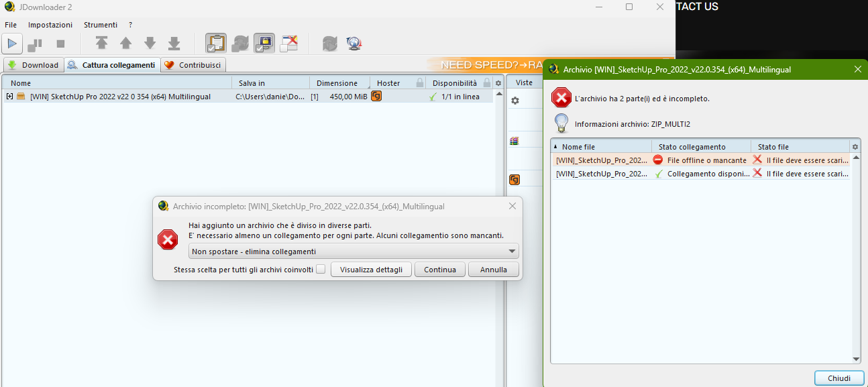This screenshot has width=868, height=387.
Task: Click the lightbulb icon beside Informazioni archivio
Action: 561,123
